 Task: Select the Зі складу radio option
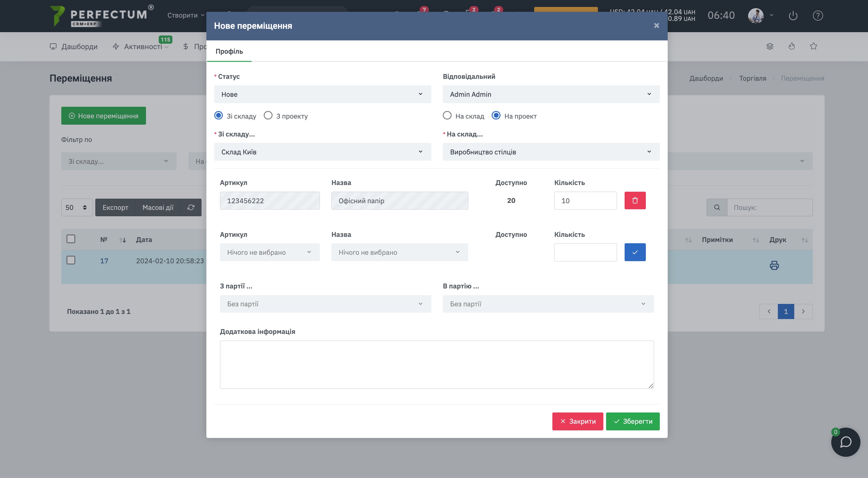[x=218, y=116]
